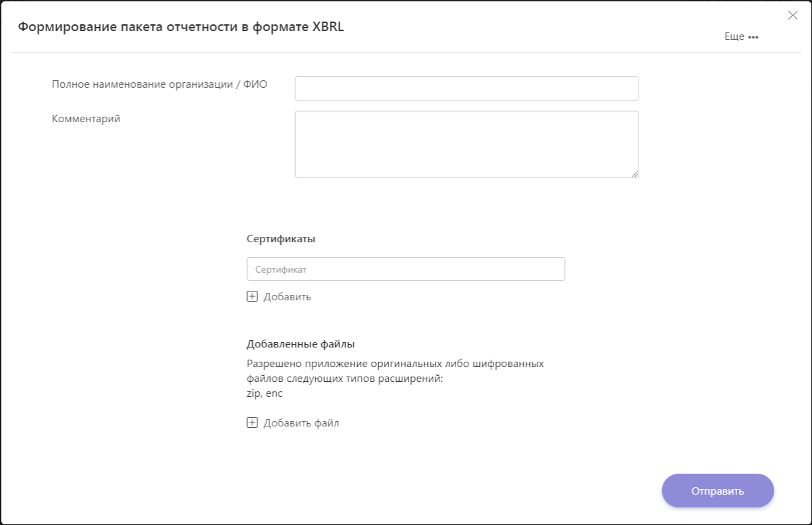Click the Добавленные файлы section heading
812x525 pixels.
[x=300, y=344]
